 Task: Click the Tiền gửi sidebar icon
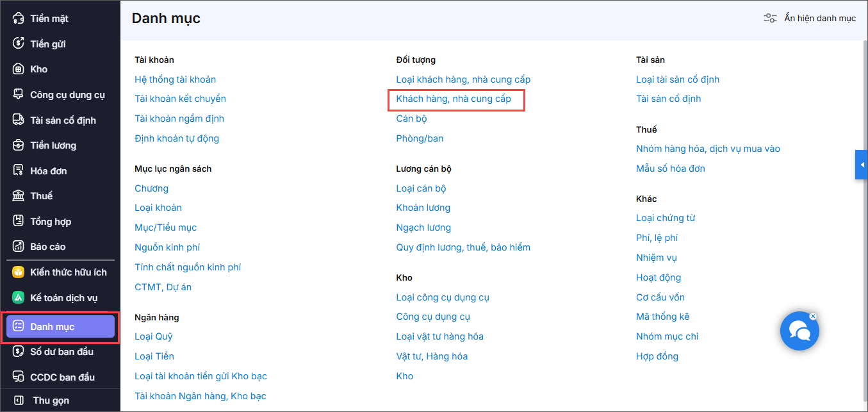(19, 44)
